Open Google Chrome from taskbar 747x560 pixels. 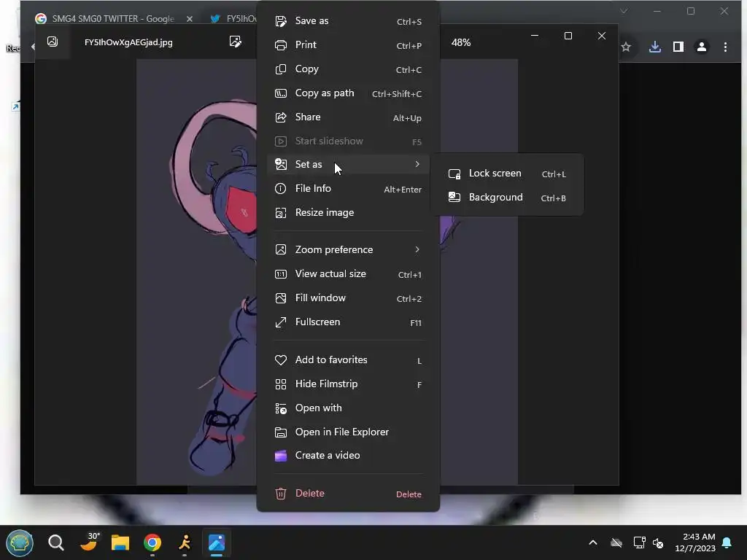152,542
